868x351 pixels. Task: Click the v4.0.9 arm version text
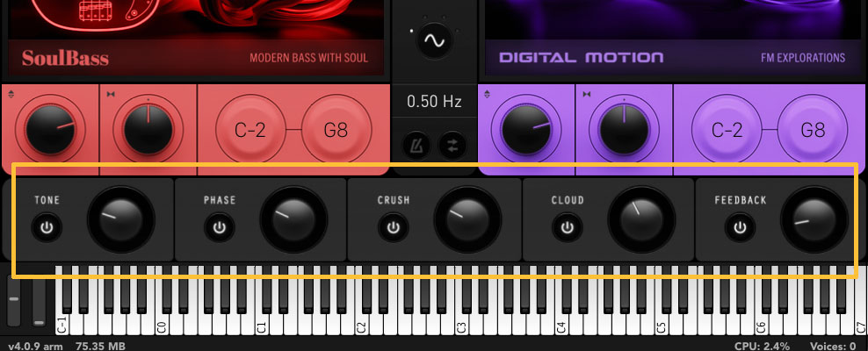35,346
